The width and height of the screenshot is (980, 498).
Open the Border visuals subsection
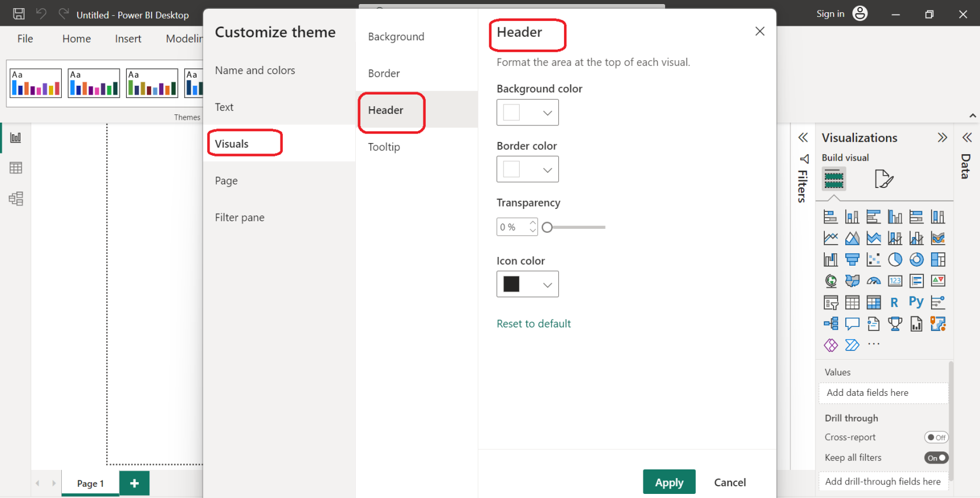click(416, 73)
